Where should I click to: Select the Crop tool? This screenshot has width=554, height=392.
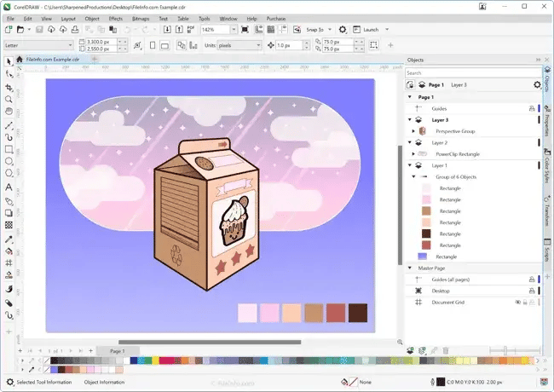click(9, 86)
